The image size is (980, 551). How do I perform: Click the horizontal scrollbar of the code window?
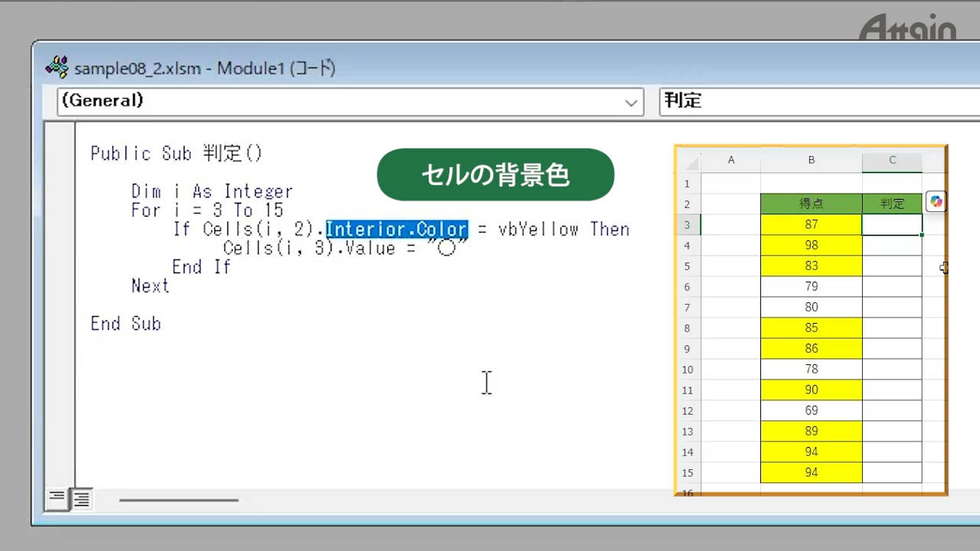tap(178, 500)
